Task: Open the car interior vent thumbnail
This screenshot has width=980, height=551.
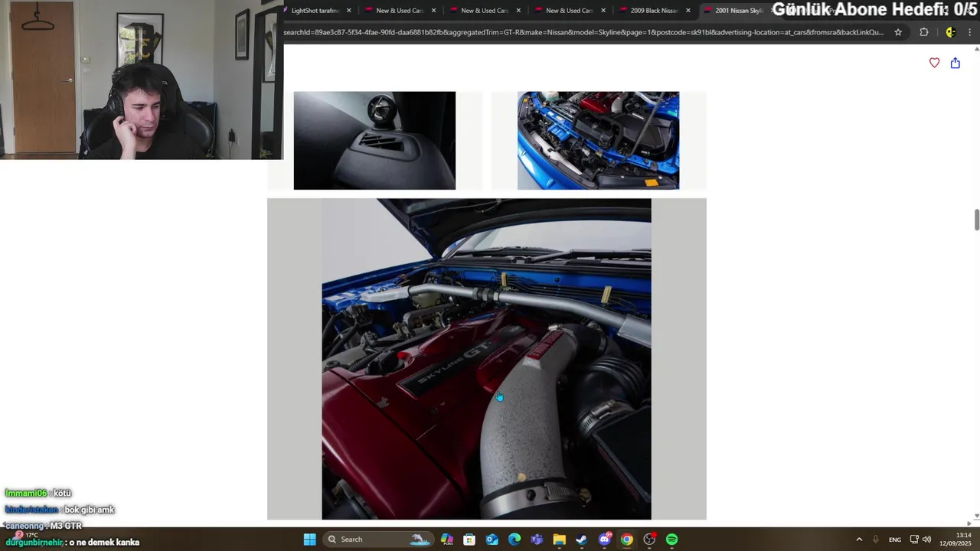Action: (374, 141)
